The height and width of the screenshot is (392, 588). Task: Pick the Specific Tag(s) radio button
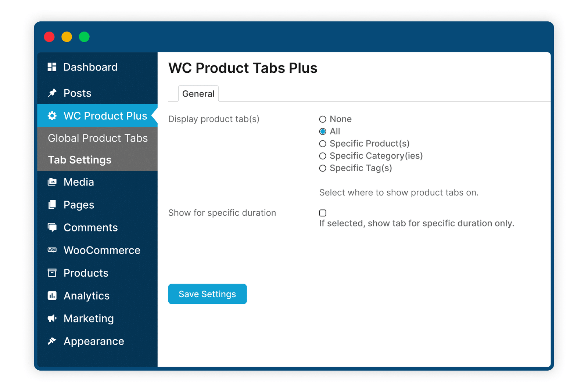(x=323, y=168)
